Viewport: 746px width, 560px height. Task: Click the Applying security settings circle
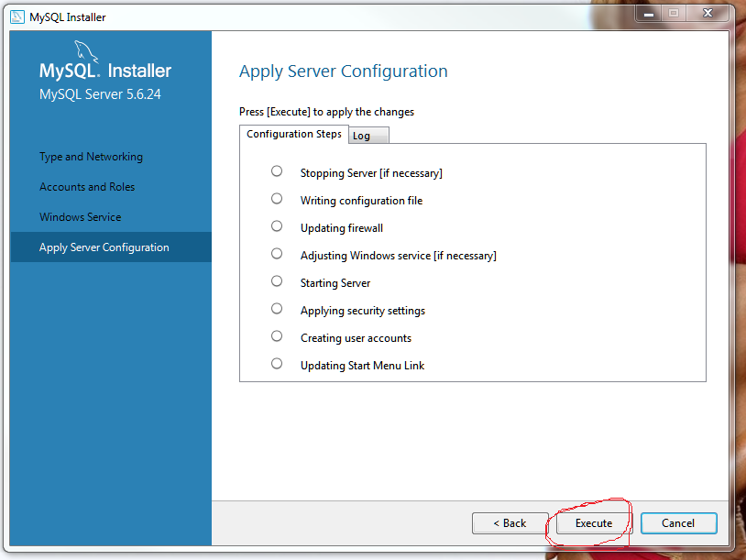coord(277,309)
